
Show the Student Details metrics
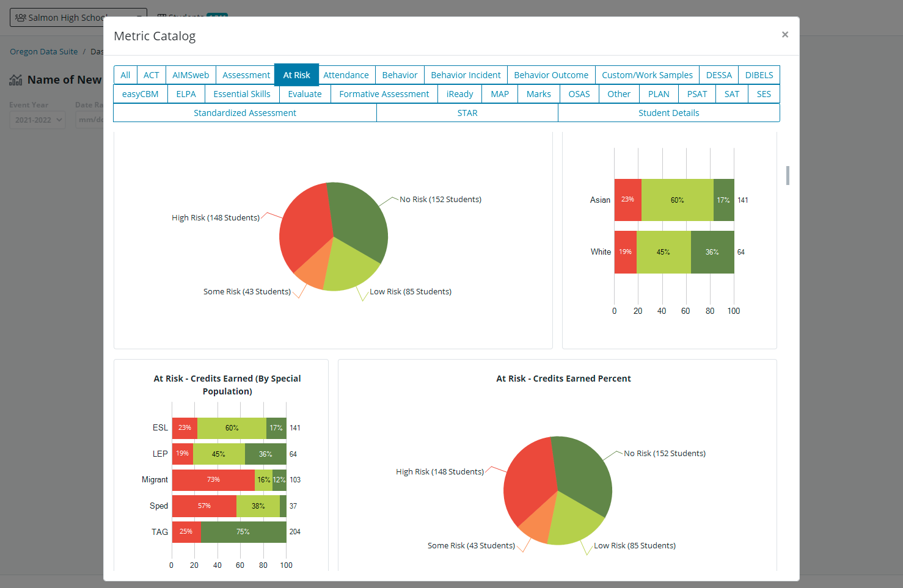[x=668, y=113]
